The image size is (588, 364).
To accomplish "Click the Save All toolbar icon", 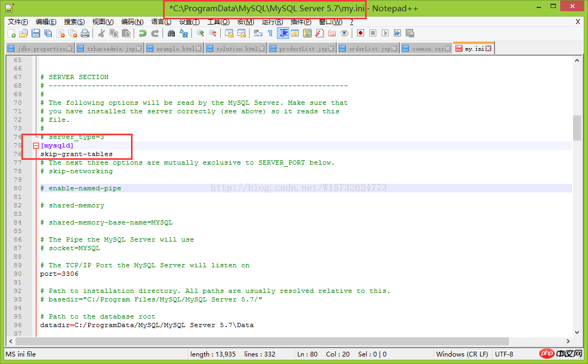I will click(x=48, y=33).
